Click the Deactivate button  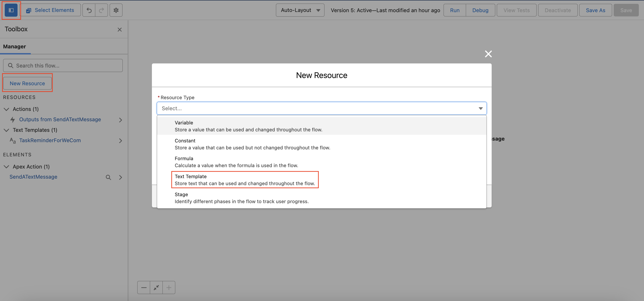coord(558,10)
